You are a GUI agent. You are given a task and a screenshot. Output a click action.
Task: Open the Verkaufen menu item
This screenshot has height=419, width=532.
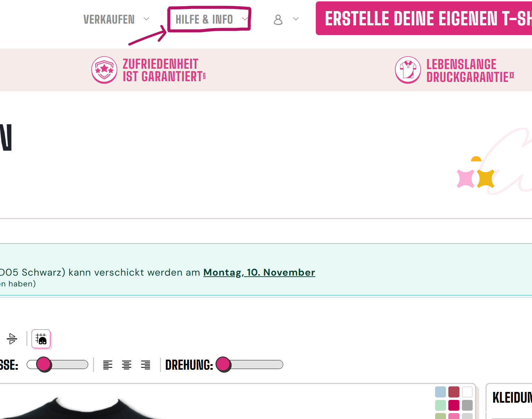pyautogui.click(x=109, y=19)
